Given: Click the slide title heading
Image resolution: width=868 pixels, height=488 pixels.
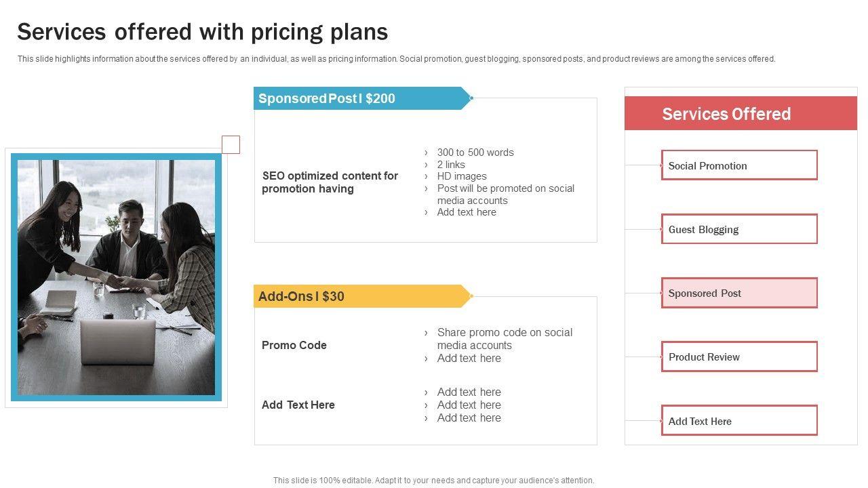Looking at the screenshot, I should 202,32.
